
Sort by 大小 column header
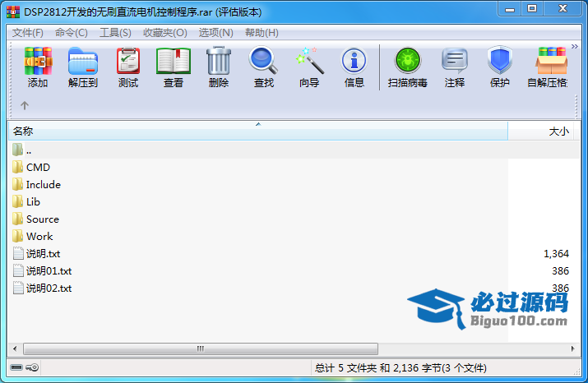[x=540, y=132]
